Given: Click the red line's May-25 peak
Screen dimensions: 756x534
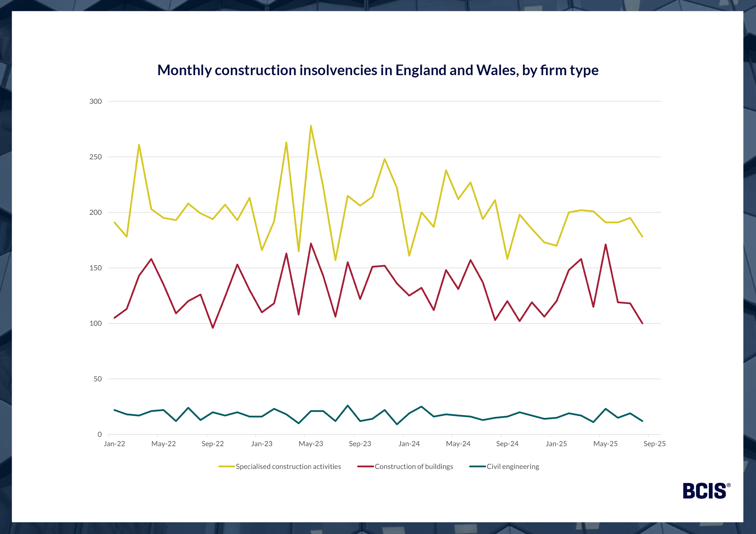Looking at the screenshot, I should click(606, 244).
